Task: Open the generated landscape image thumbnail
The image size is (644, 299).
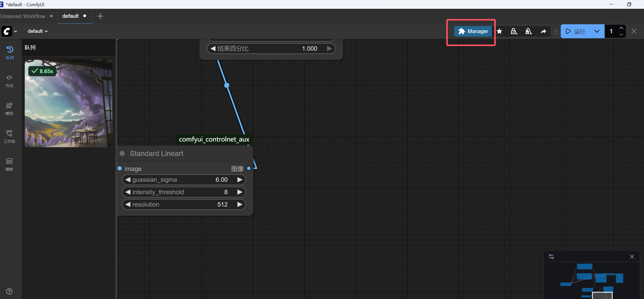Action: tap(68, 103)
